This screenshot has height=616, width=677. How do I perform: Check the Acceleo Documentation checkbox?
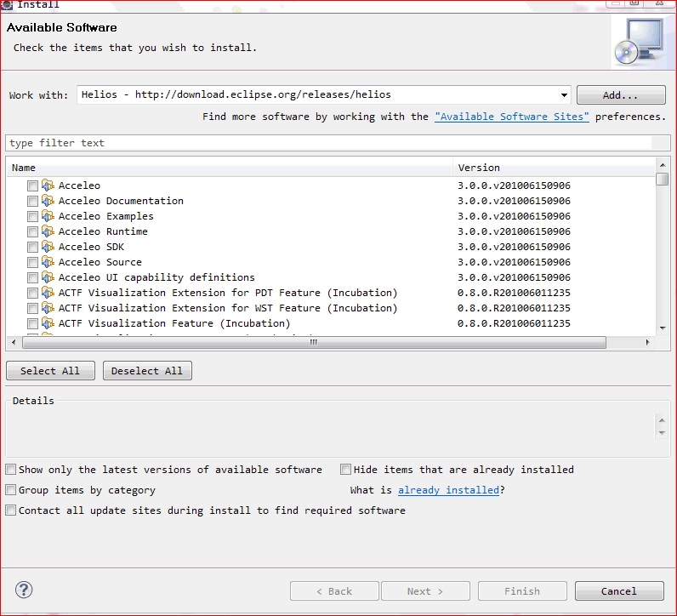click(x=32, y=202)
